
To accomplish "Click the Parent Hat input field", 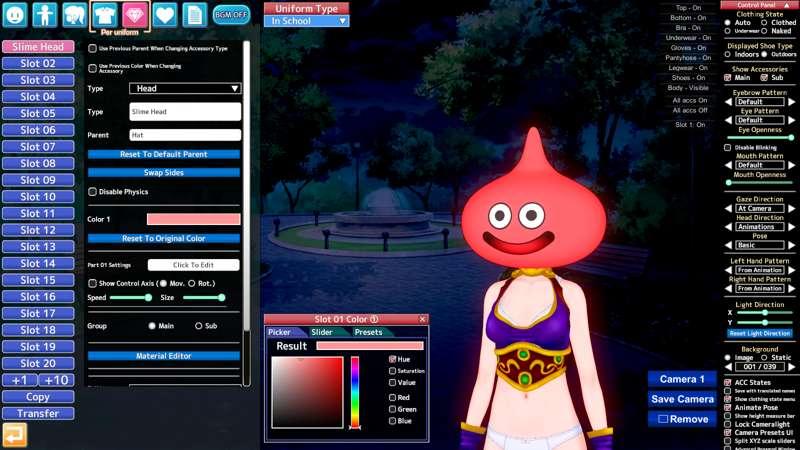I will (x=185, y=135).
